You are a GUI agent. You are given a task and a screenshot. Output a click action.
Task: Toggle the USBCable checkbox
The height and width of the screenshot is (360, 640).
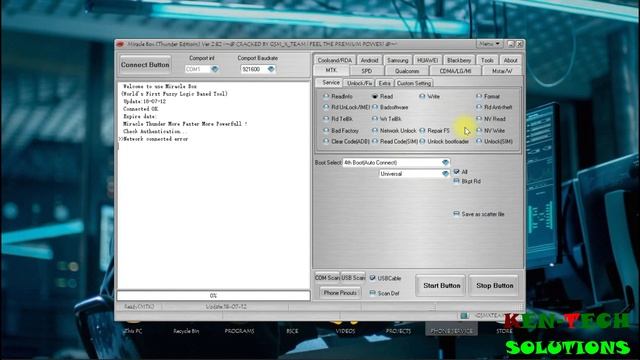click(x=372, y=278)
